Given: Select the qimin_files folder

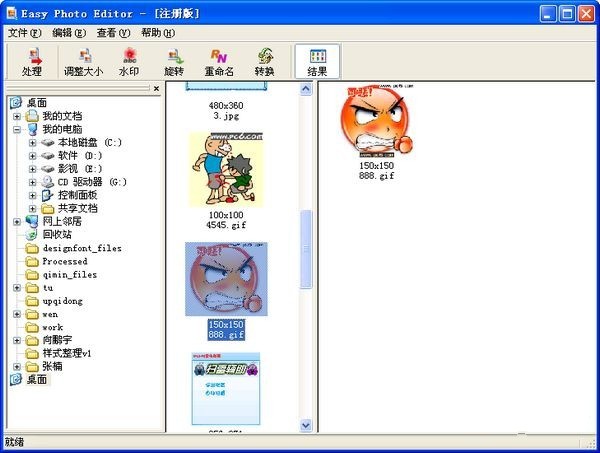Looking at the screenshot, I should [x=69, y=275].
